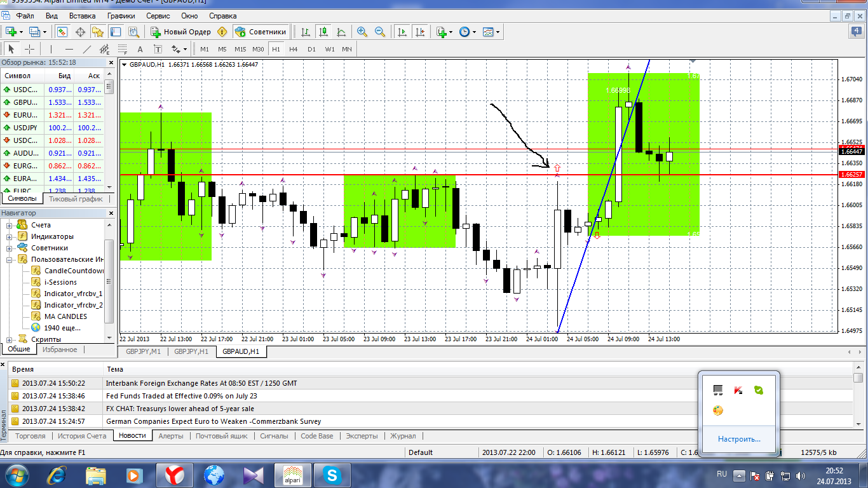
Task: Switch to the История Счета terminal tab
Action: [82, 436]
